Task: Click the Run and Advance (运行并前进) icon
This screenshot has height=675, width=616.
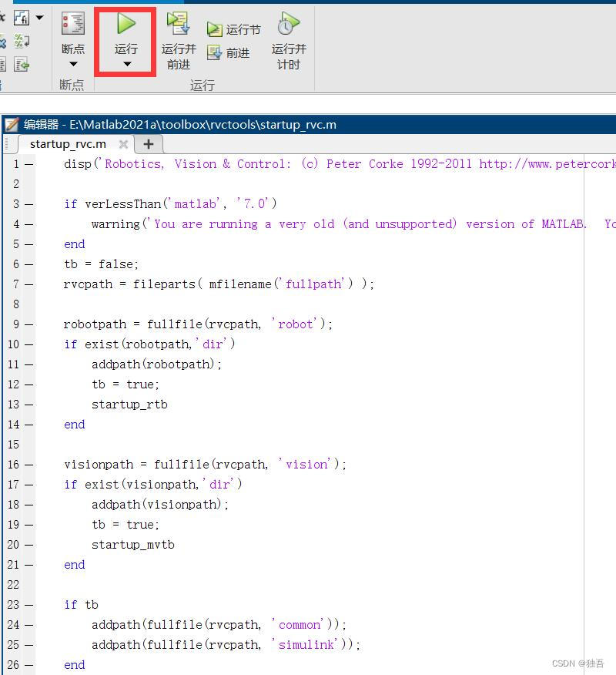Action: coord(179,23)
